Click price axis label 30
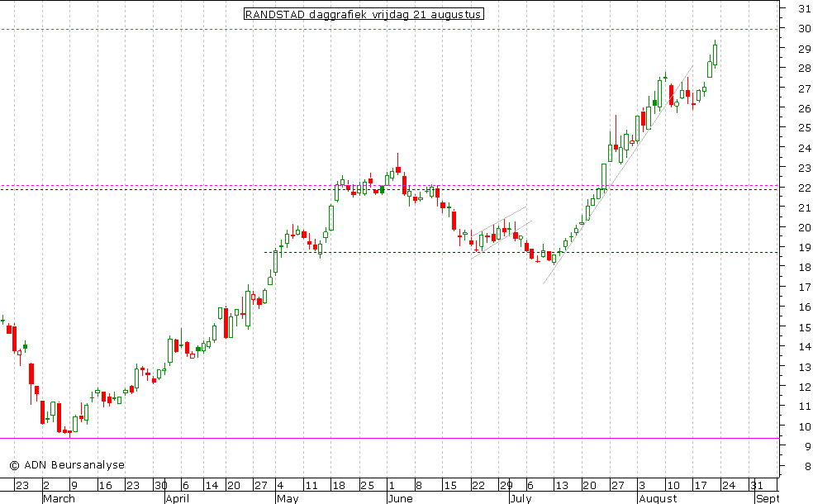The height and width of the screenshot is (504, 813). pyautogui.click(x=805, y=29)
